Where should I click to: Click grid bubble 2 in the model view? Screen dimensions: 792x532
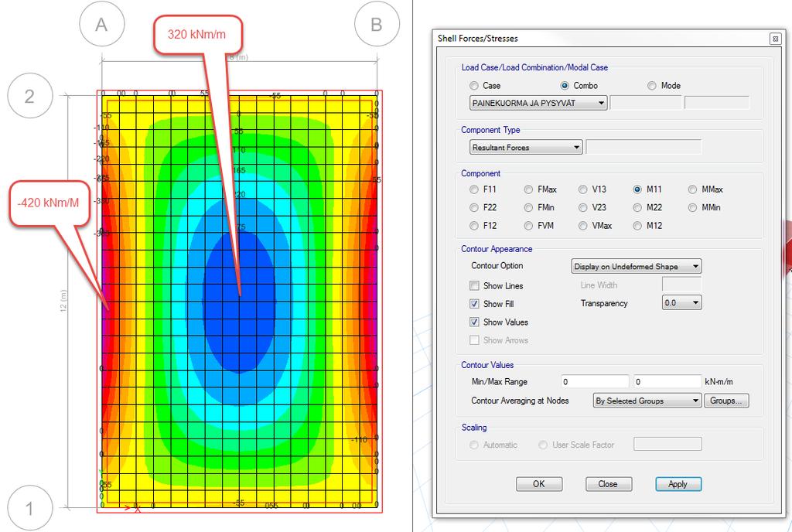click(x=30, y=96)
